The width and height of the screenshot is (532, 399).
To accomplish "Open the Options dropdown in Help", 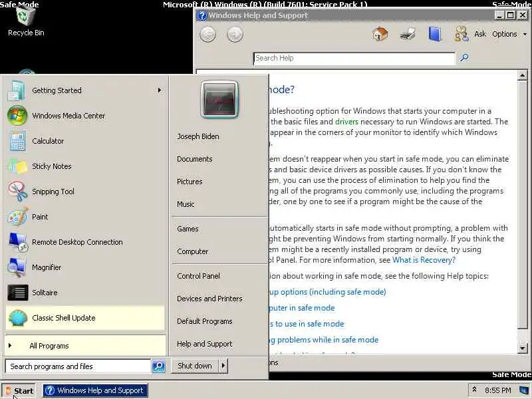I will click(x=509, y=34).
